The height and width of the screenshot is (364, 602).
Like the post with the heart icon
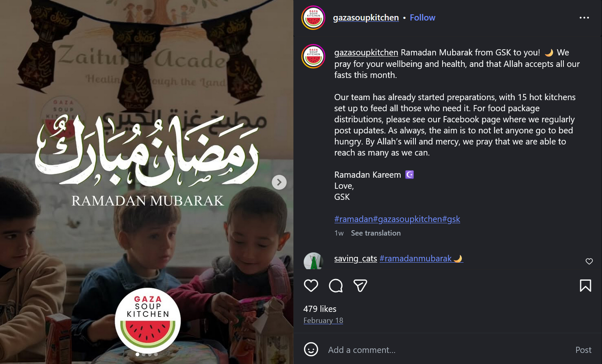(311, 286)
